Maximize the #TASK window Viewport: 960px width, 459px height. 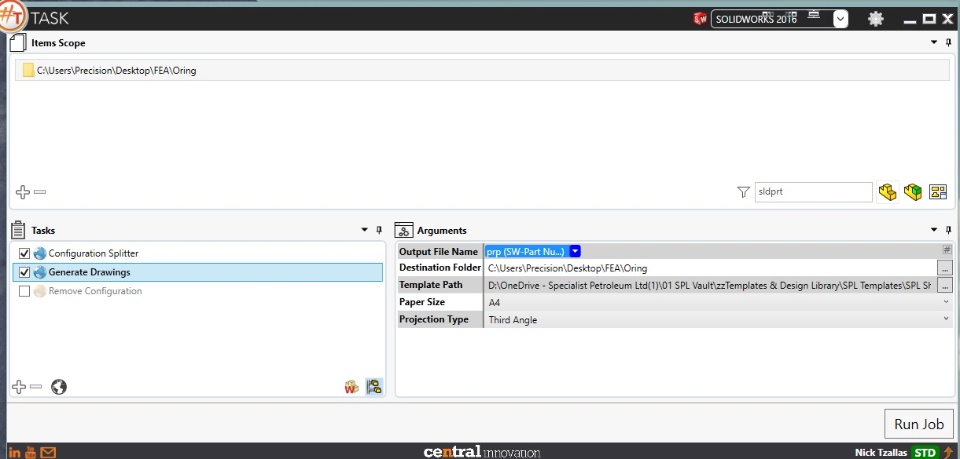tap(929, 19)
